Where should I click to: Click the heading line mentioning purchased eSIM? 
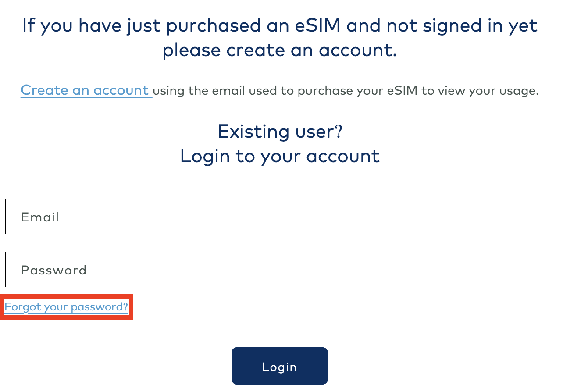tap(280, 25)
